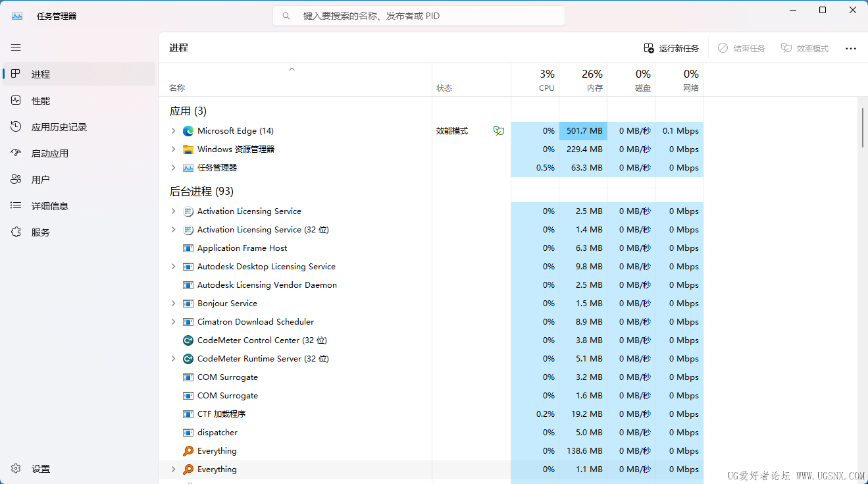Image resolution: width=868 pixels, height=484 pixels.
Task: Open the 性能 (Performance) page
Action: (40, 101)
